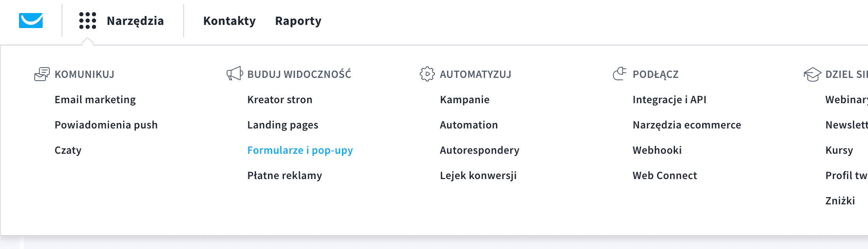Open Kreator stron
This screenshot has width=868, height=249.
[x=280, y=100]
